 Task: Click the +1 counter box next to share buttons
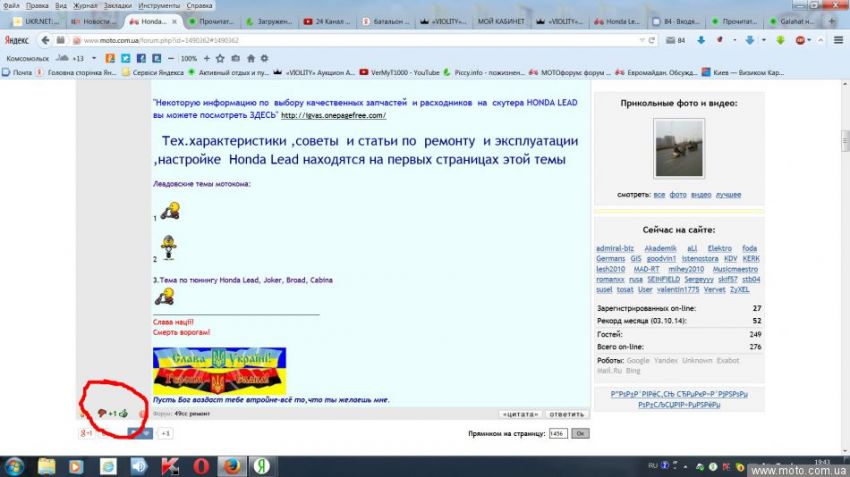point(165,433)
